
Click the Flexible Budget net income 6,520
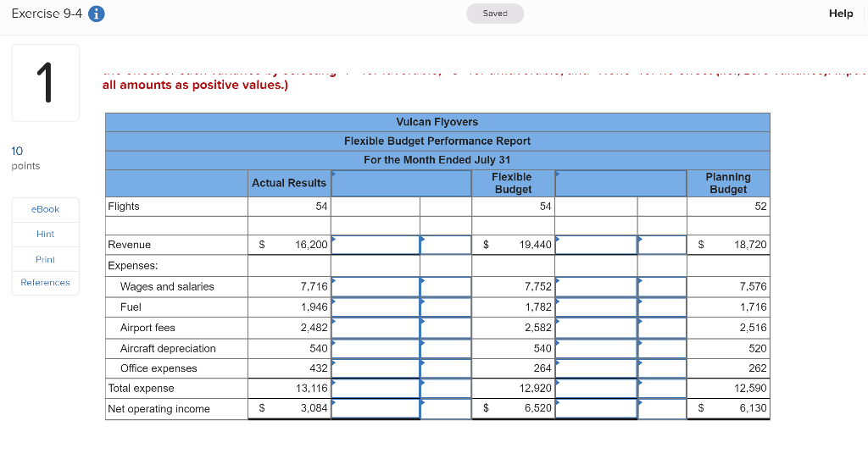(538, 408)
